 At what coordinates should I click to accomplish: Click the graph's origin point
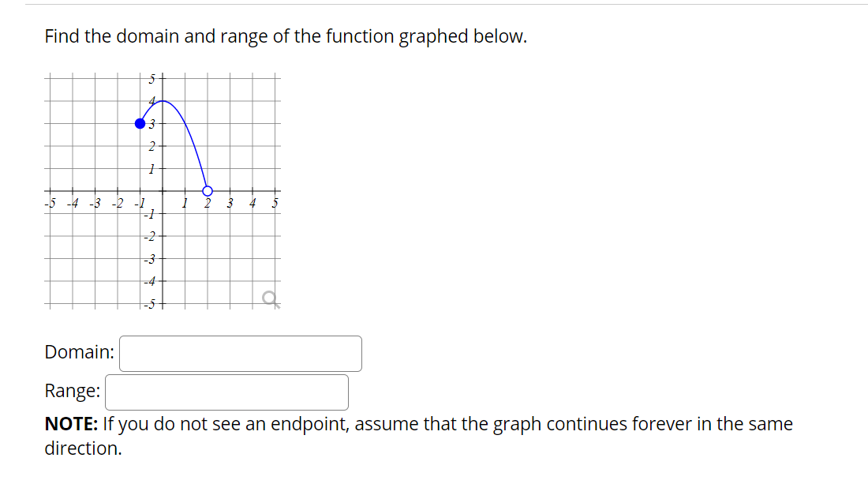[x=162, y=190]
